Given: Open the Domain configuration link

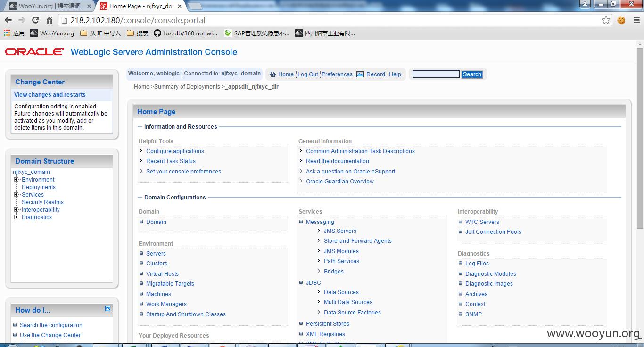Looking at the screenshot, I should [x=156, y=222].
